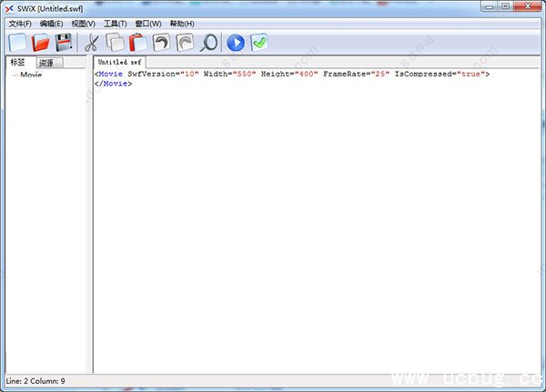Click the New file toolbar icon
The image size is (546, 392).
pos(18,42)
